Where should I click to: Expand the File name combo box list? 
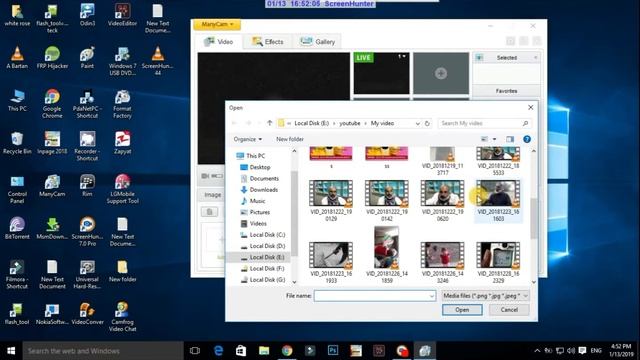click(431, 296)
